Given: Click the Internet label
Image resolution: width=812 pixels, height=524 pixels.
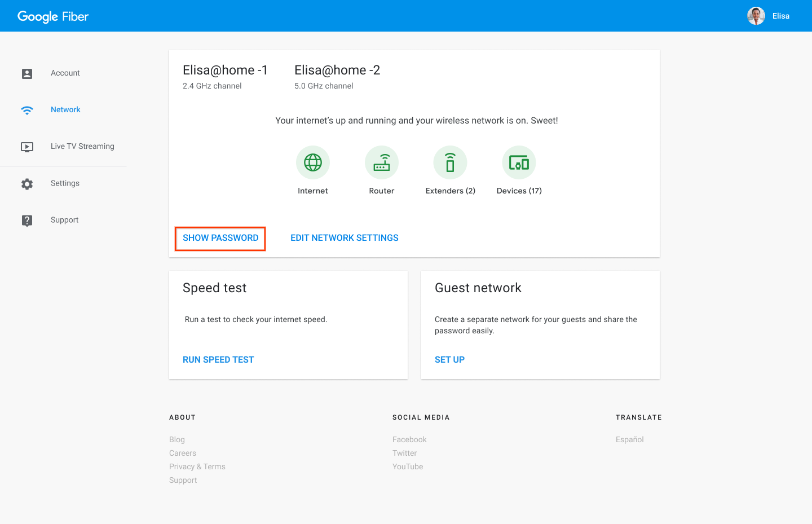Looking at the screenshot, I should (313, 191).
